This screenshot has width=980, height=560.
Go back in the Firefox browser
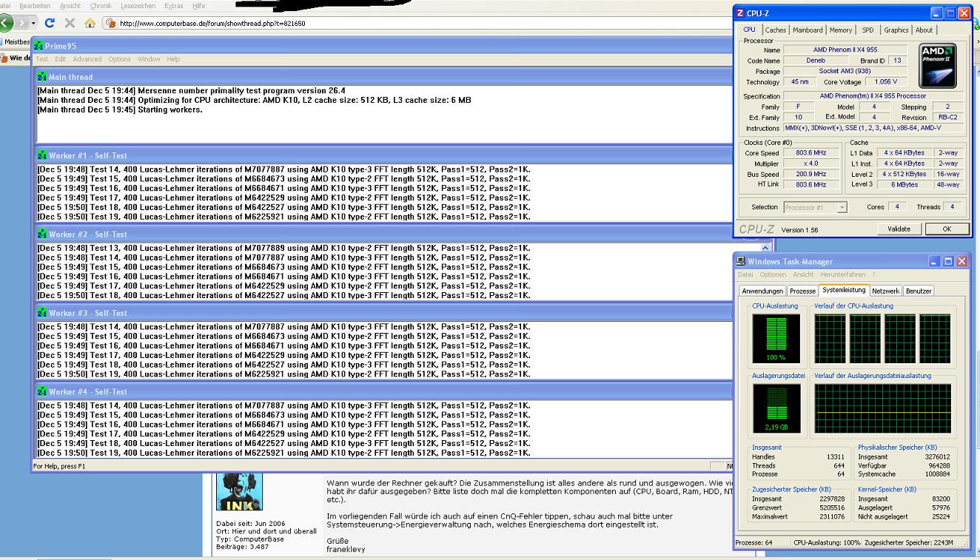pyautogui.click(x=5, y=23)
